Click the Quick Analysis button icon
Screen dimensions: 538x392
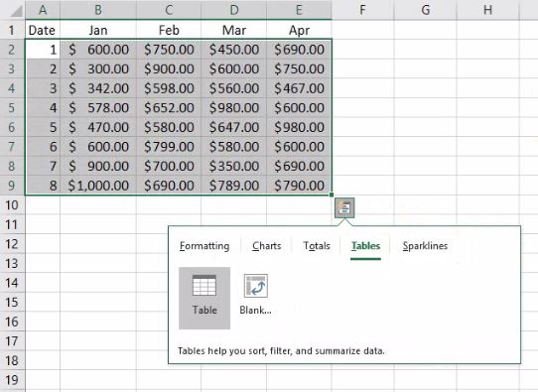[344, 207]
